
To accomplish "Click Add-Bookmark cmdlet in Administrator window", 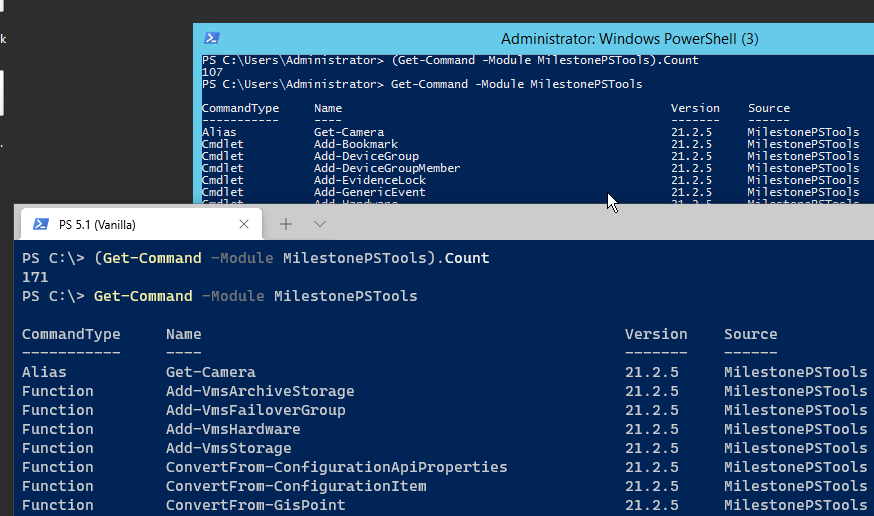I will tap(356, 144).
